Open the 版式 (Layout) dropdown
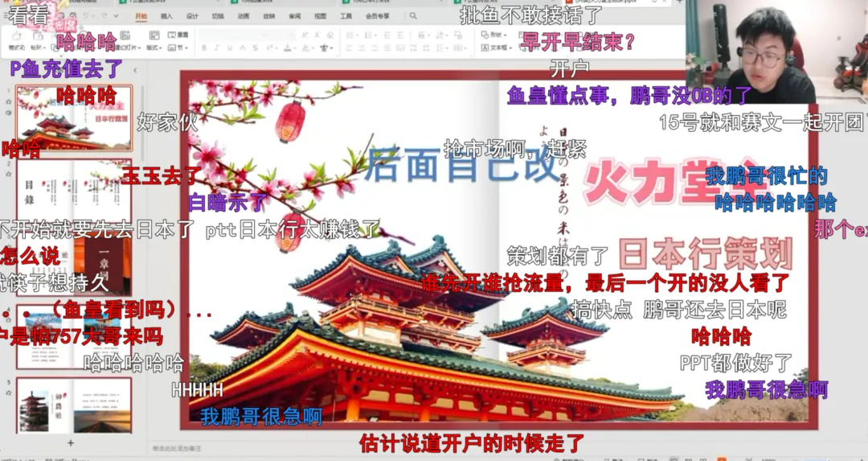The image size is (868, 461). [x=154, y=48]
